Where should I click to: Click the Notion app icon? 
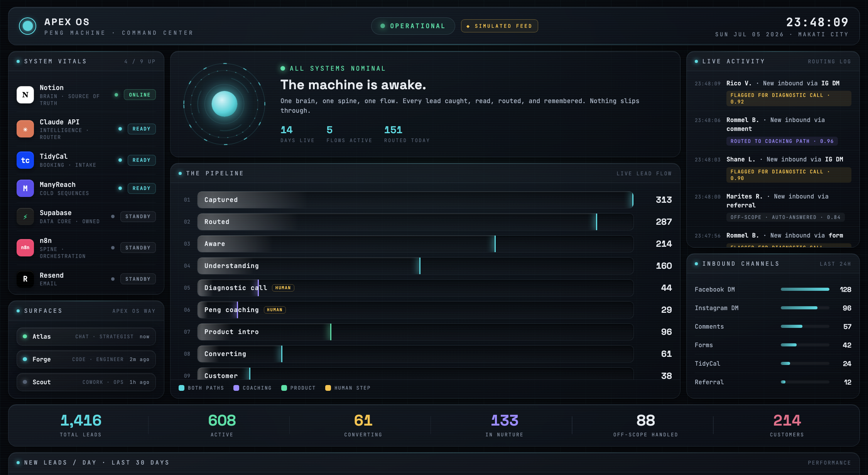click(25, 95)
